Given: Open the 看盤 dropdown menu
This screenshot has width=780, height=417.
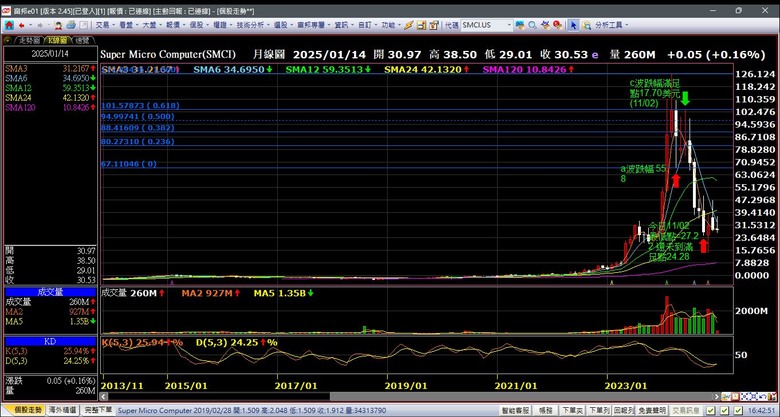Looking at the screenshot, I should [x=129, y=25].
